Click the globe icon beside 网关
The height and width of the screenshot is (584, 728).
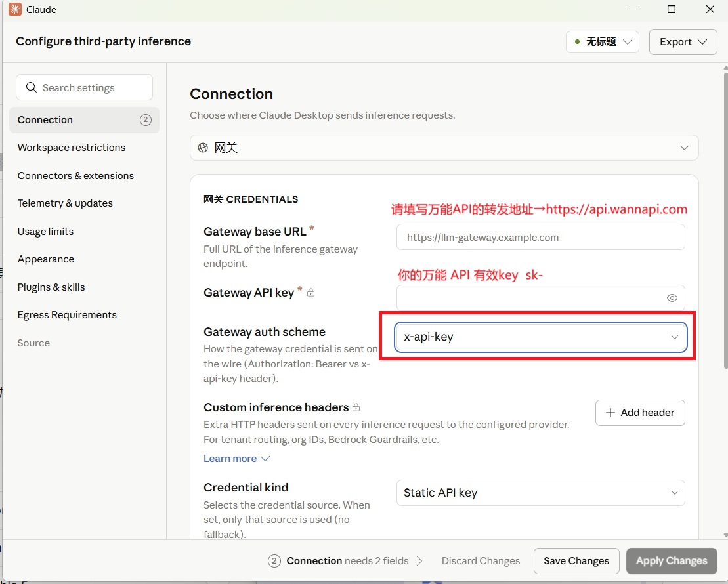(203, 148)
